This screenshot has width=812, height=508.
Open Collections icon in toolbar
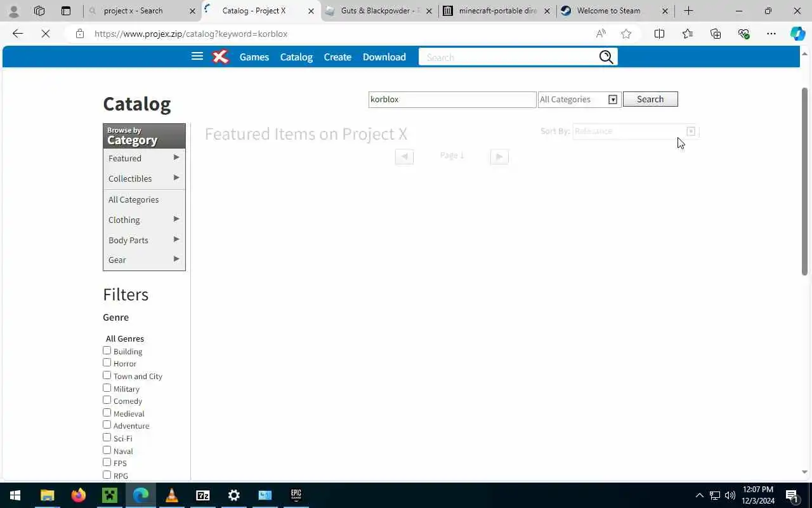[716, 34]
